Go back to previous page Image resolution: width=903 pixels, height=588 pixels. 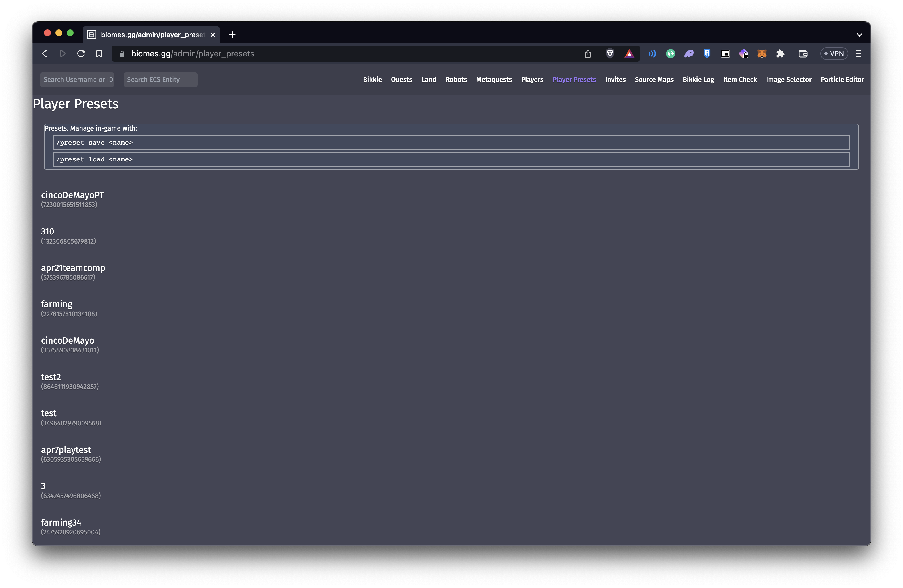pyautogui.click(x=45, y=54)
